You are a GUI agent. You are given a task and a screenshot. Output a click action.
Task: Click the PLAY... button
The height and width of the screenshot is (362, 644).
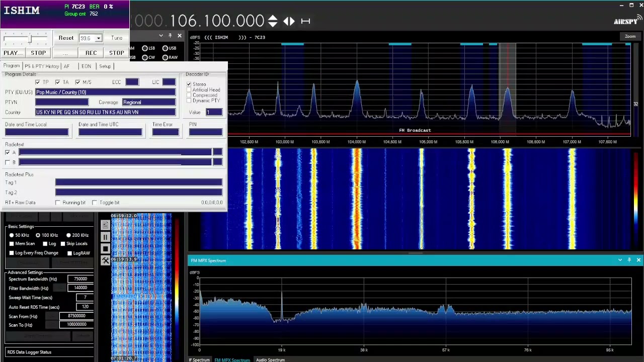click(x=12, y=53)
